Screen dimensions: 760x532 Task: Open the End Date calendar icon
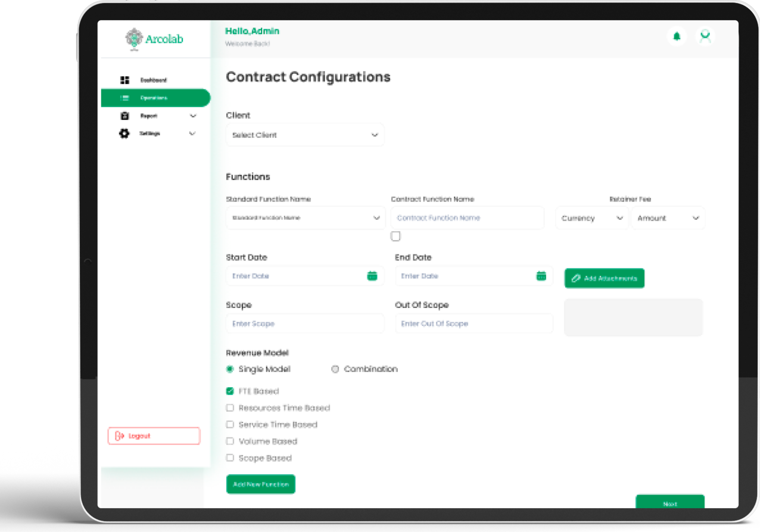[x=541, y=276]
